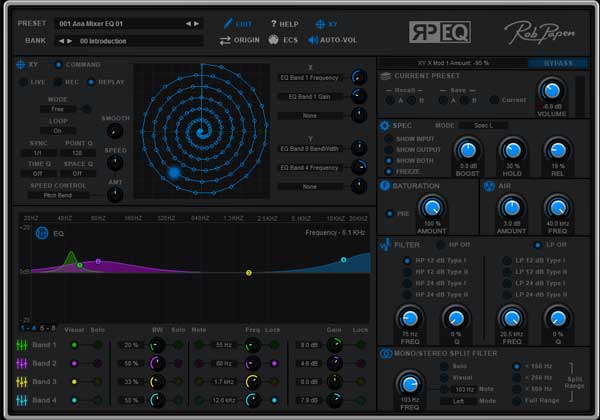The height and width of the screenshot is (420, 600).
Task: Click the XY pad spiral display
Action: tap(202, 131)
